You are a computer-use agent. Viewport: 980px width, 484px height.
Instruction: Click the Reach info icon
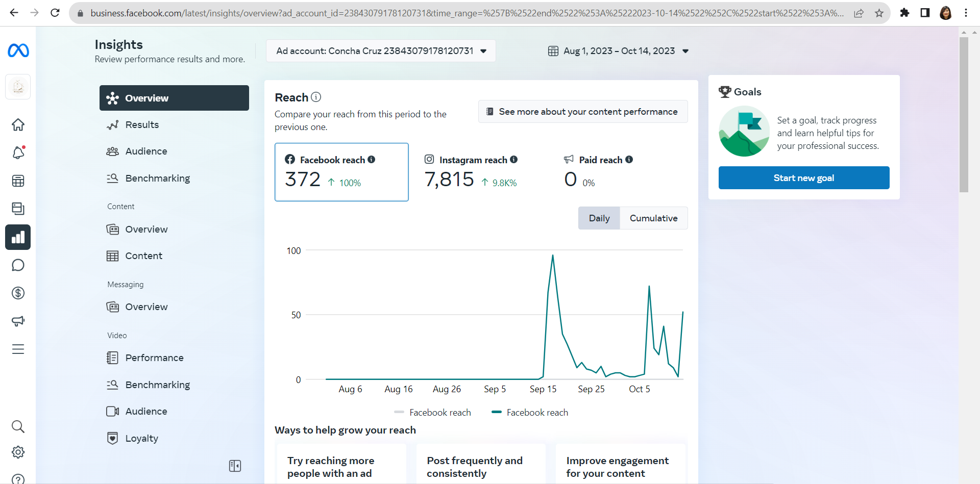pyautogui.click(x=316, y=97)
